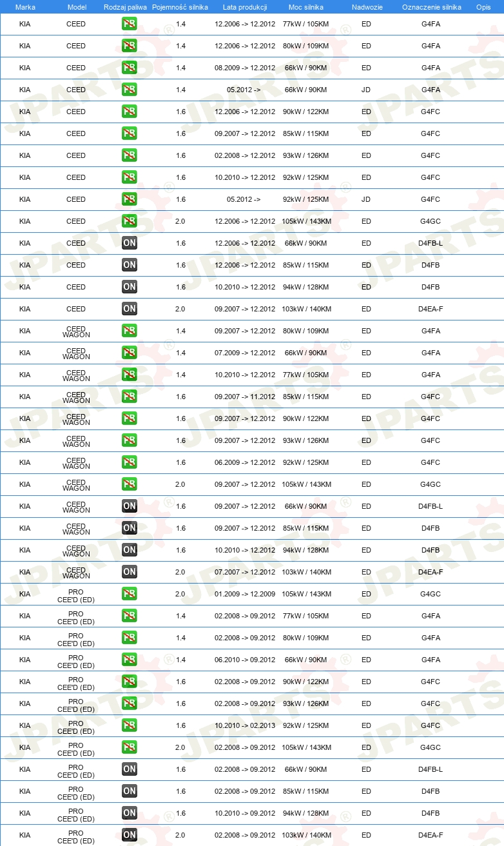
Task: Click diesel ON icon in CEED 2.0 D4EA-F row
Action: click(x=129, y=309)
